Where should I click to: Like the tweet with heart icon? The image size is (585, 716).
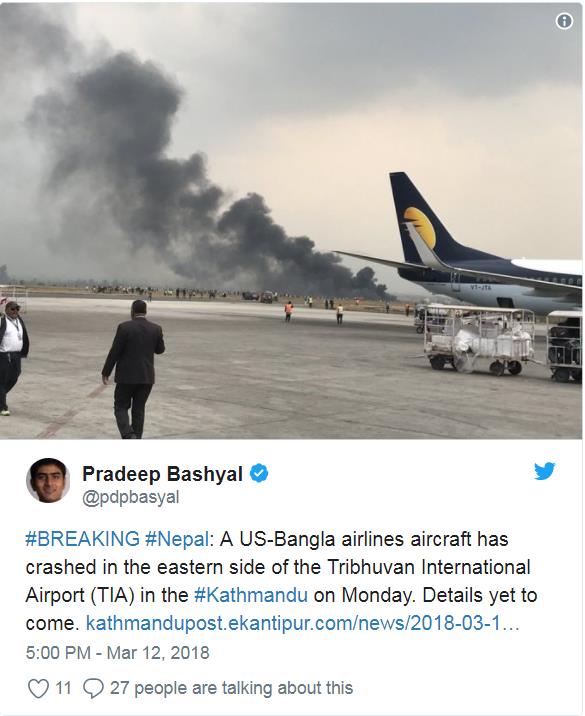(38, 688)
